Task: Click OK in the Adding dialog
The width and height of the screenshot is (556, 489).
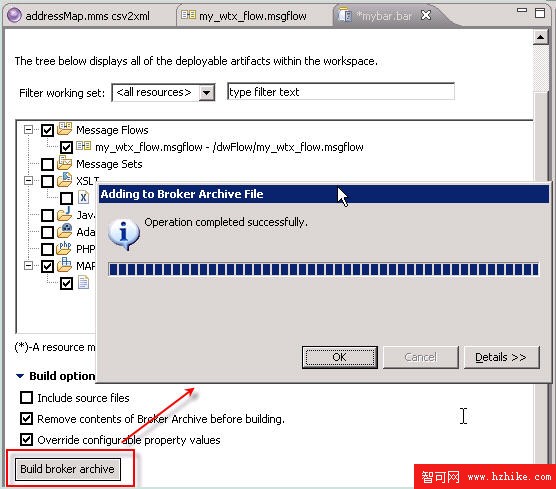Action: 340,357
